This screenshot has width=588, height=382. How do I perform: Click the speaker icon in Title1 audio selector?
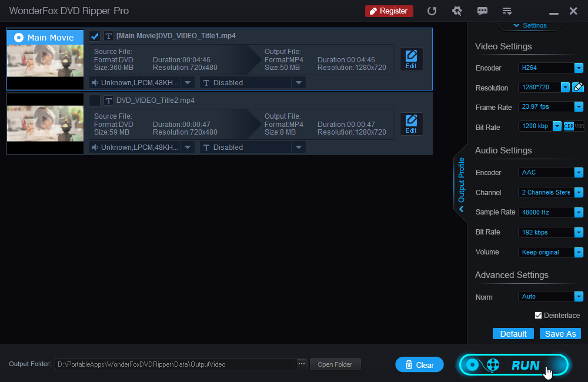point(95,82)
